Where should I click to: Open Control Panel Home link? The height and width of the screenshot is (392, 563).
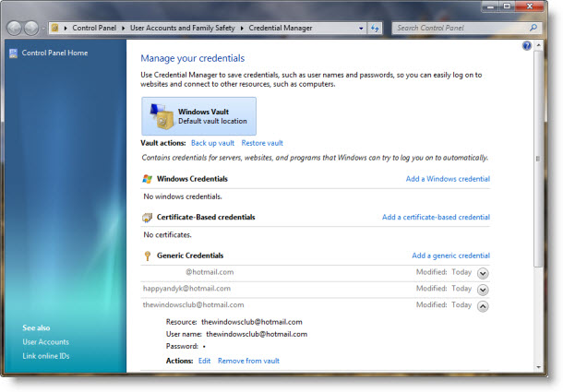tap(54, 53)
